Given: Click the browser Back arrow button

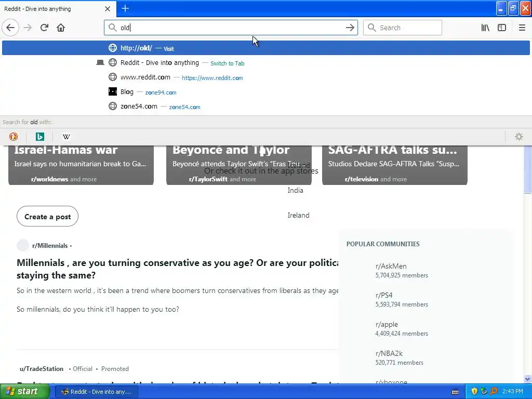Looking at the screenshot, I should 10,28.
